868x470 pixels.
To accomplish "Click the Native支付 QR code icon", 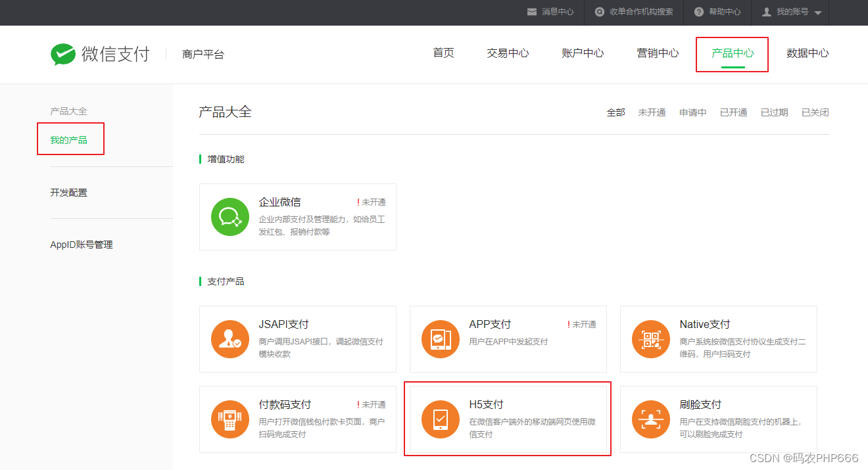I will coord(651,339).
